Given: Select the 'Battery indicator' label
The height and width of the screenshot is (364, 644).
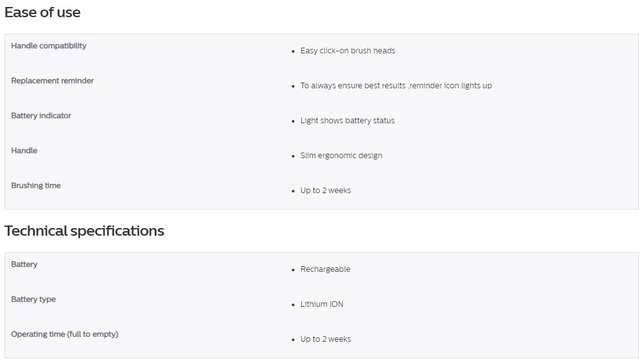Looking at the screenshot, I should click(x=41, y=116).
